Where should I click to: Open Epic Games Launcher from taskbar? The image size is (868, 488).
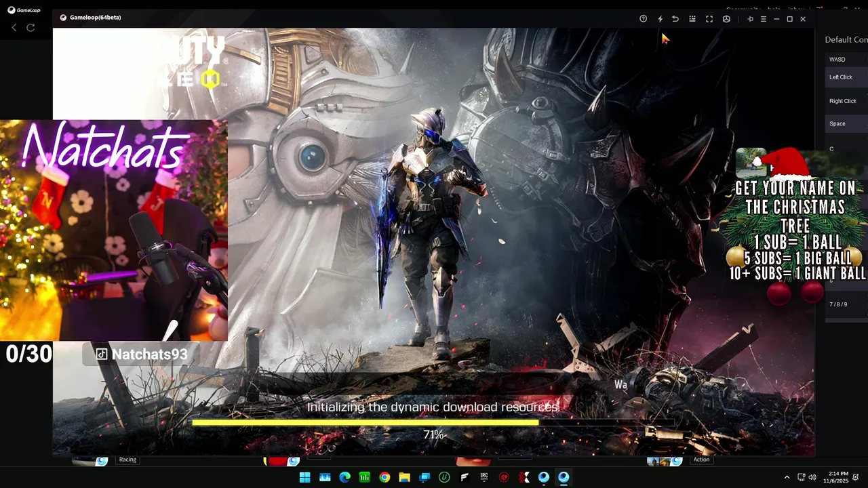click(x=484, y=477)
